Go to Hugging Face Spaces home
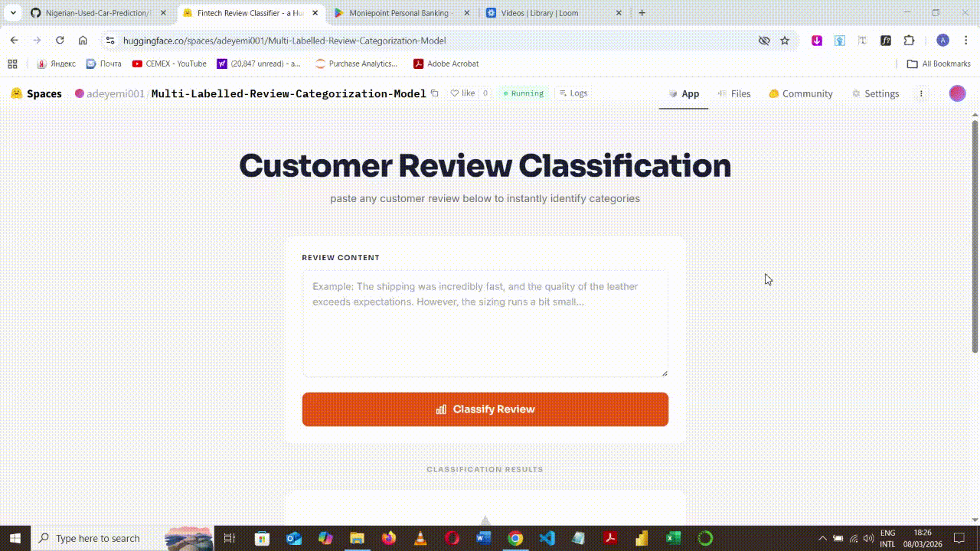 tap(36, 93)
